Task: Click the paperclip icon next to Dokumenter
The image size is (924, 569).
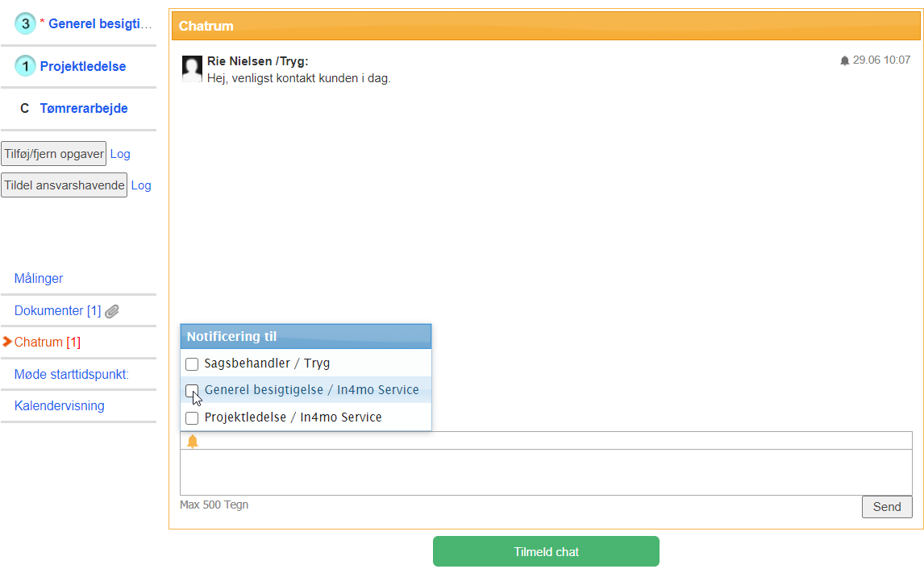Action: (x=112, y=311)
